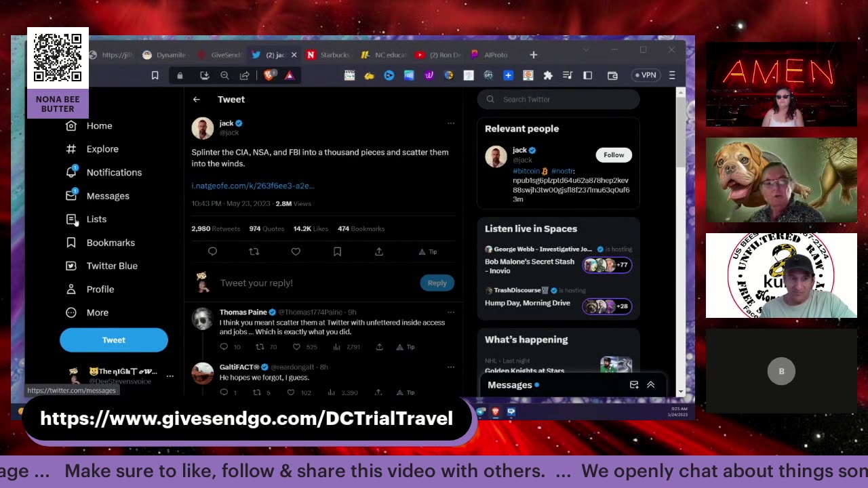Open Bookmarks in sidebar

pos(100,243)
